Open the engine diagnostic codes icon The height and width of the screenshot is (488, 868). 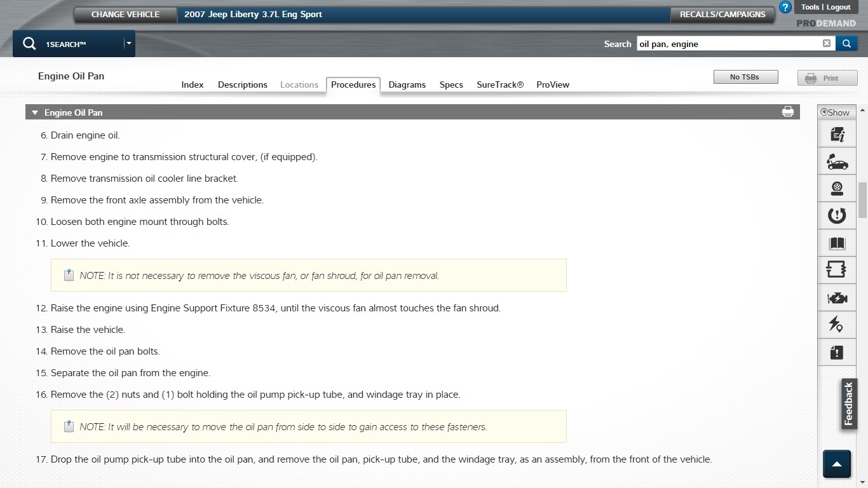(837, 298)
